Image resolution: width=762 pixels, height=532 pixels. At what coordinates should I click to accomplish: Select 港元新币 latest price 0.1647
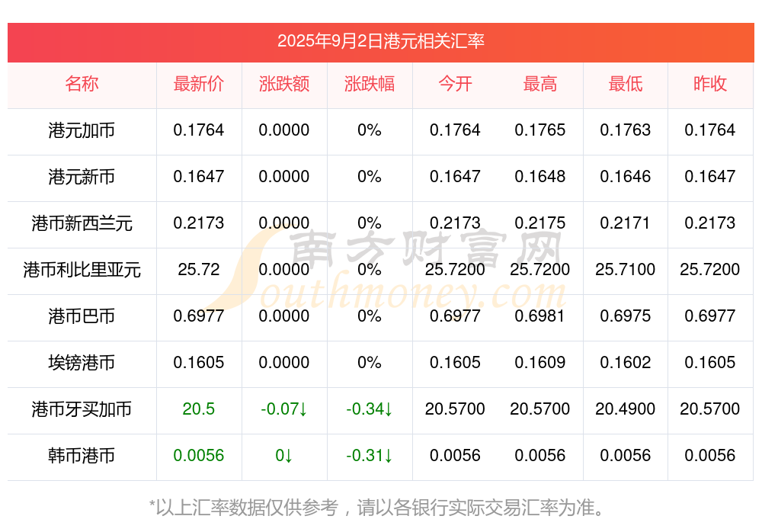tap(199, 176)
